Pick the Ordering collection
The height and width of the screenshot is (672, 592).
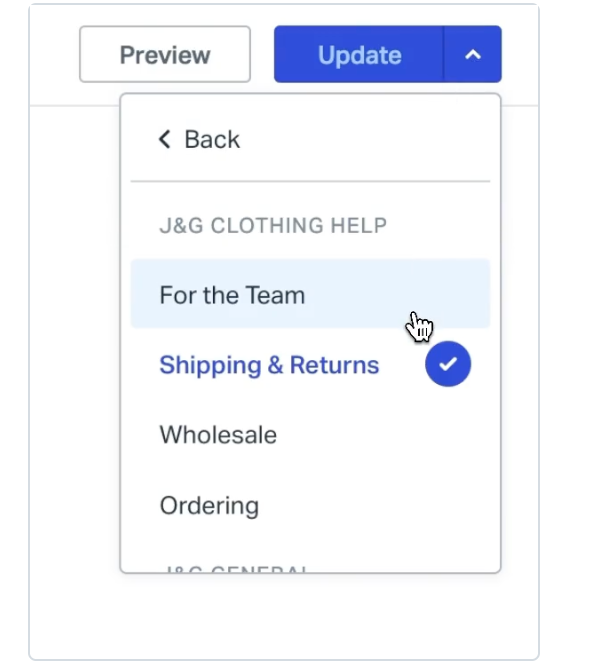tap(310, 505)
